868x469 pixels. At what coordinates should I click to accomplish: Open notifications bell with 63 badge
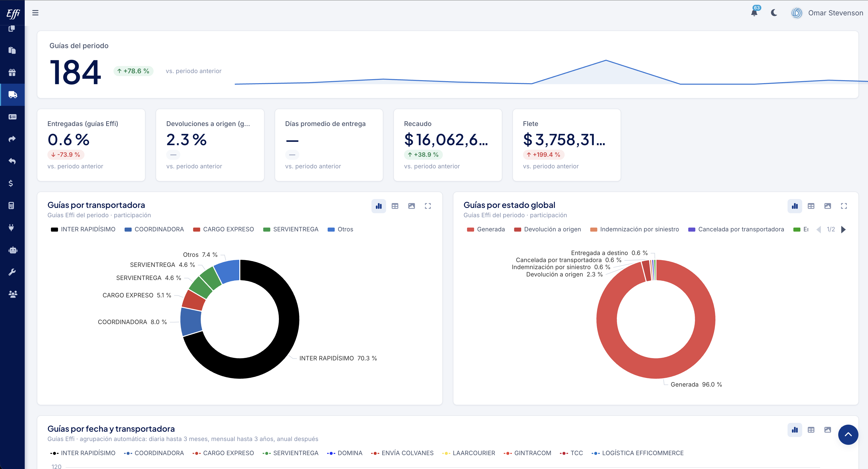[755, 12]
